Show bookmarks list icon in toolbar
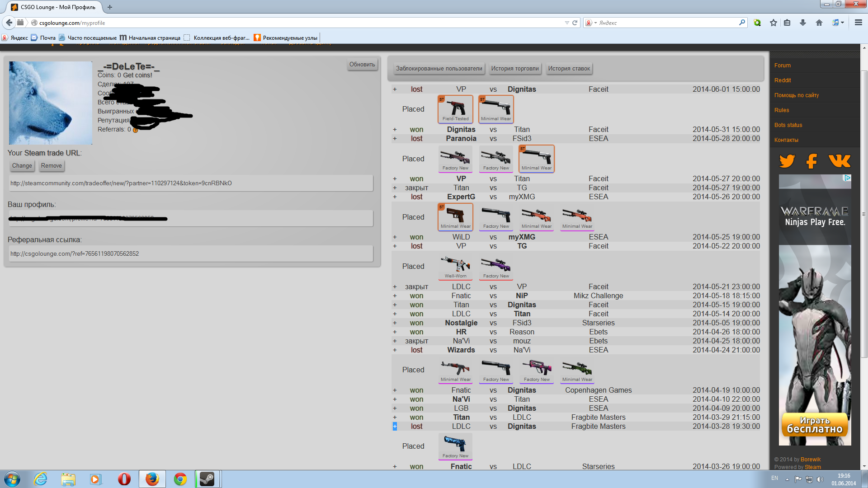Screen dimensions: 868x488 [x=787, y=23]
